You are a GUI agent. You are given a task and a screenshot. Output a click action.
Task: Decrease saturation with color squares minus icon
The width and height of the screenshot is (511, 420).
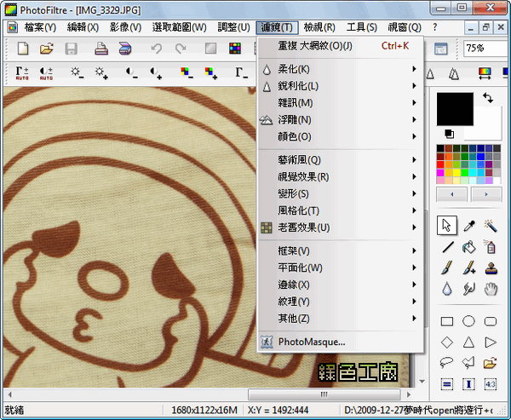point(187,72)
